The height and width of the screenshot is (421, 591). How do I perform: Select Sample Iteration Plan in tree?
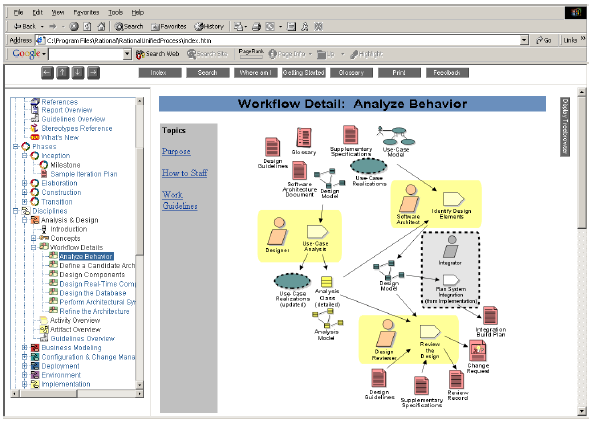pos(84,174)
